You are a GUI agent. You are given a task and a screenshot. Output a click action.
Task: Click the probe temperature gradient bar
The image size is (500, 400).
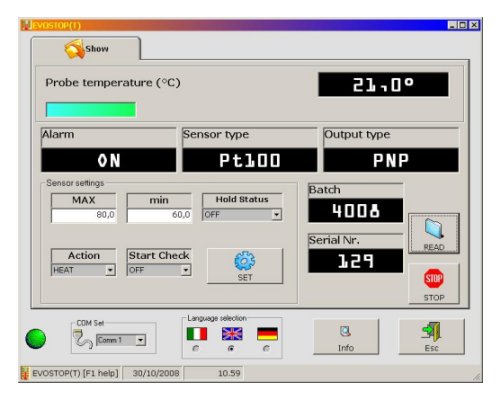pos(91,110)
